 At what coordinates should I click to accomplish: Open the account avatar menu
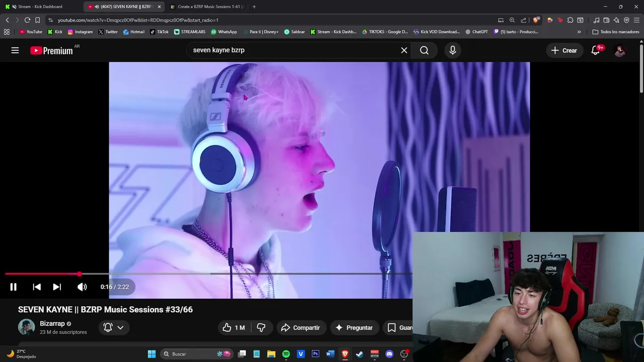coord(620,50)
